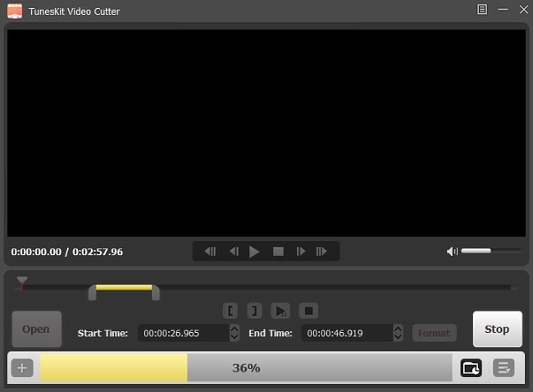
Task: Click the 36% conversion progress bar
Action: [x=246, y=367]
